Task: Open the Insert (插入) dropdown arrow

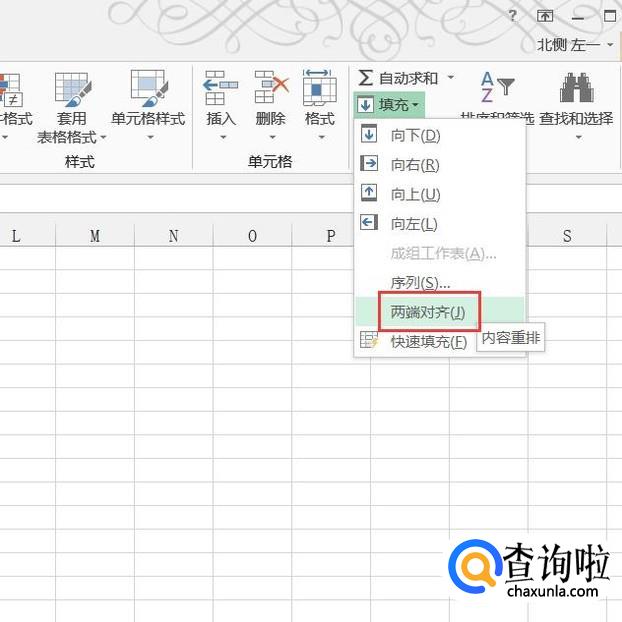Action: click(223, 137)
